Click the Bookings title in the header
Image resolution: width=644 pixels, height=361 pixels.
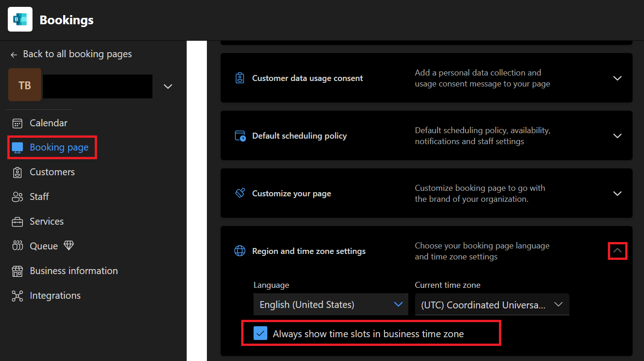[x=66, y=20]
